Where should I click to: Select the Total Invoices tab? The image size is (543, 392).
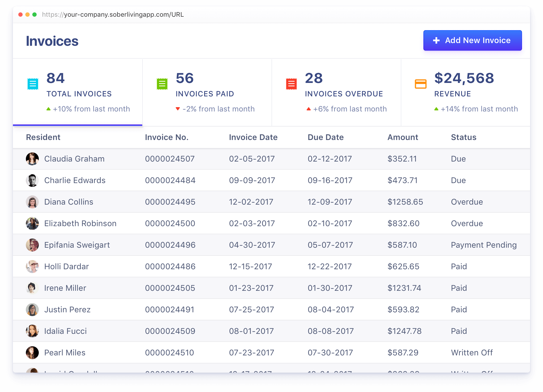78,92
